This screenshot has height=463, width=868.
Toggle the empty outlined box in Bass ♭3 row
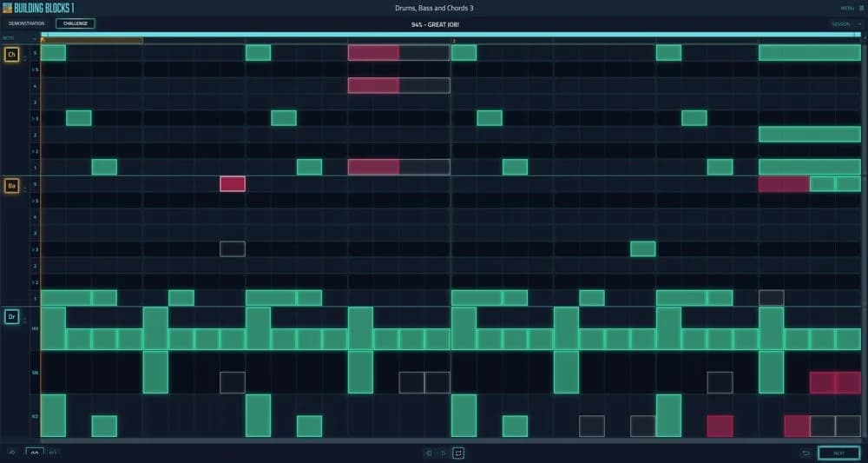[233, 248]
